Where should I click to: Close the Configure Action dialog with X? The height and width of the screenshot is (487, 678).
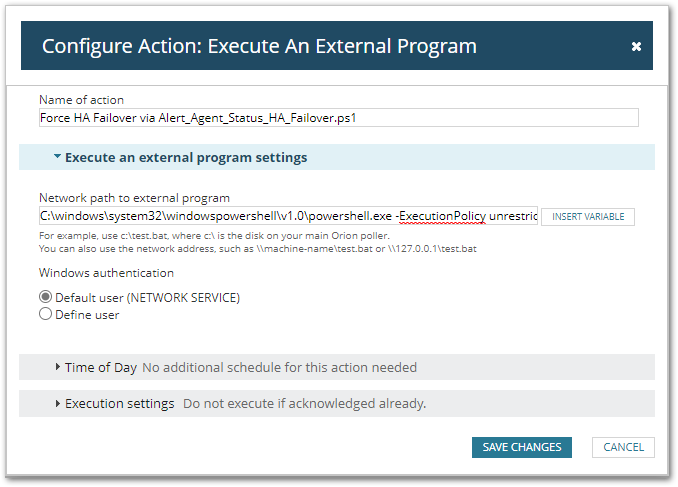point(636,47)
